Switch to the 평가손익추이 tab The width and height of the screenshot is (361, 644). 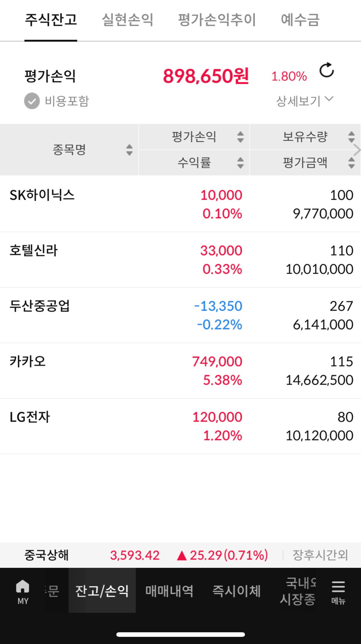[x=217, y=20]
